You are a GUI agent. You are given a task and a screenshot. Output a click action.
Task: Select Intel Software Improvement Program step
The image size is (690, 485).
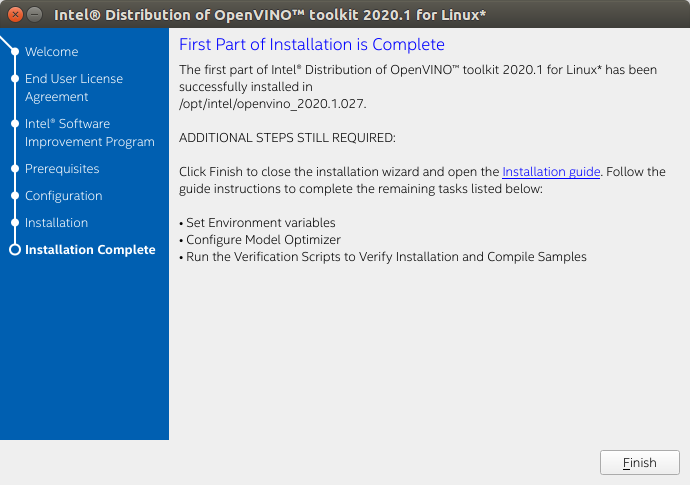coord(89,133)
